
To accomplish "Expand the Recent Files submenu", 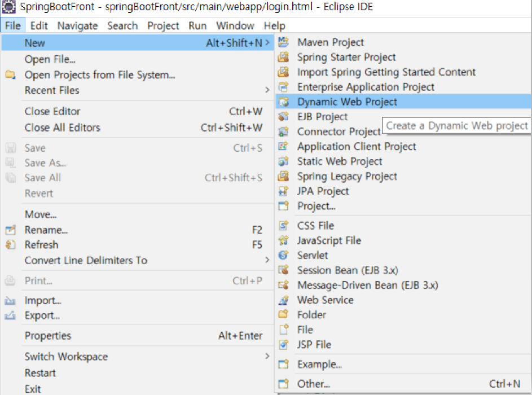I will click(x=267, y=90).
